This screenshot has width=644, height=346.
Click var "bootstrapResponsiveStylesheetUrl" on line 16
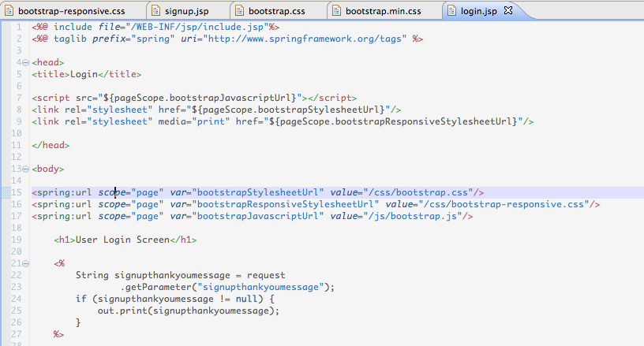(286, 205)
